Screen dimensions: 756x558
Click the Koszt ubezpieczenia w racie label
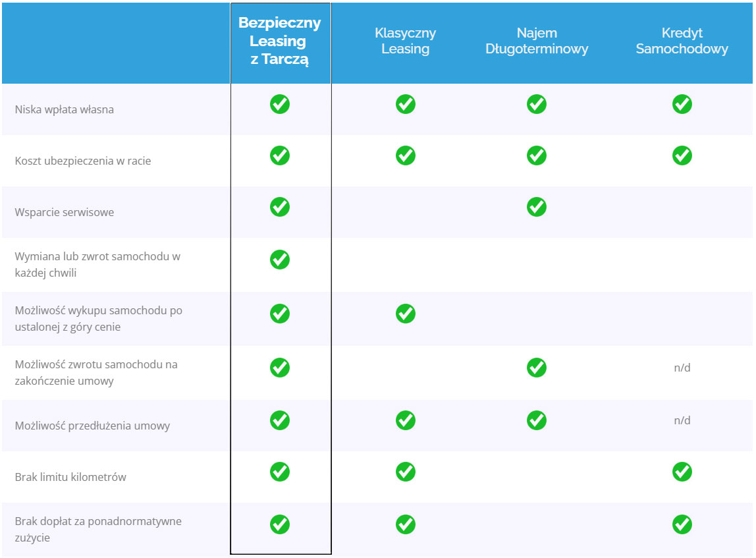click(83, 161)
